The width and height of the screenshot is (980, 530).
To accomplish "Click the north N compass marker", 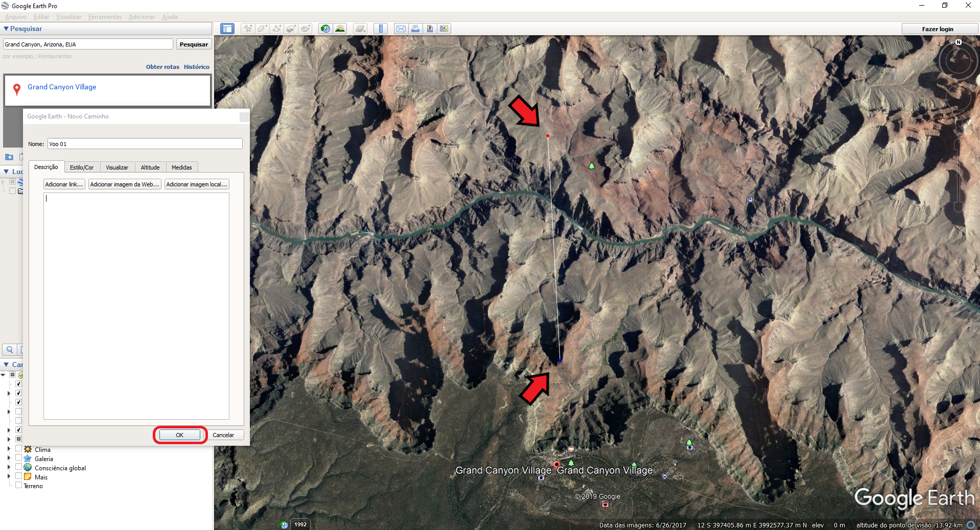I will (x=959, y=42).
